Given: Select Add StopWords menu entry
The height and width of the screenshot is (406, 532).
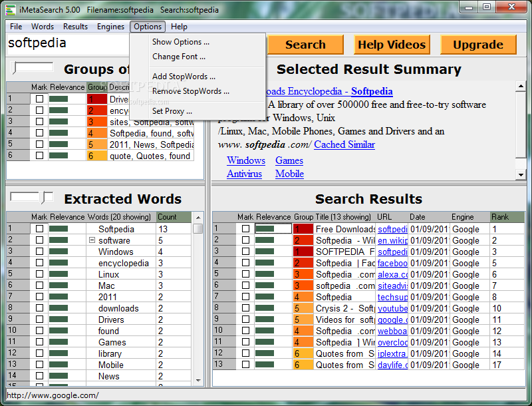Looking at the screenshot, I should click(184, 77).
